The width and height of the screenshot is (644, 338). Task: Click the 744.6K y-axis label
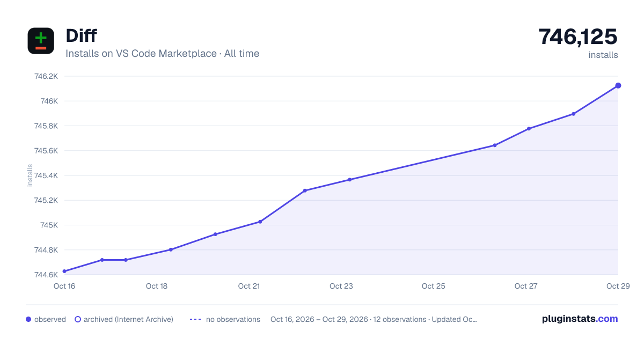coord(46,275)
